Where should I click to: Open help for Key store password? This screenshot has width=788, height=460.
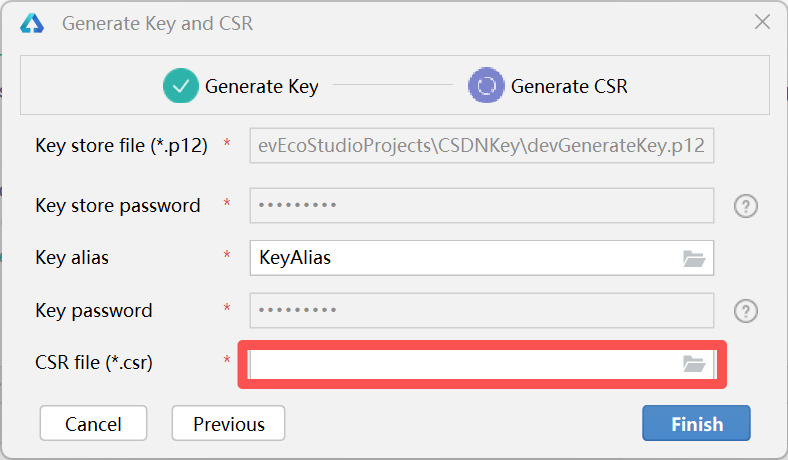point(746,206)
